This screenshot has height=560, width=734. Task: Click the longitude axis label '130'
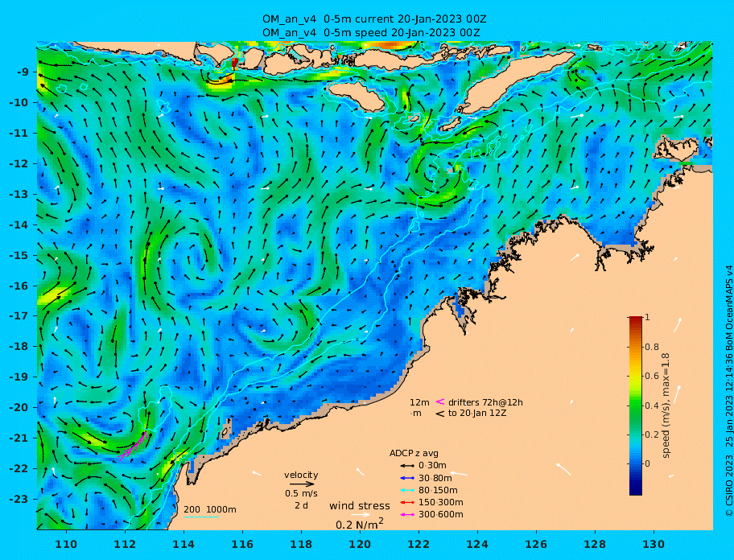click(x=654, y=544)
